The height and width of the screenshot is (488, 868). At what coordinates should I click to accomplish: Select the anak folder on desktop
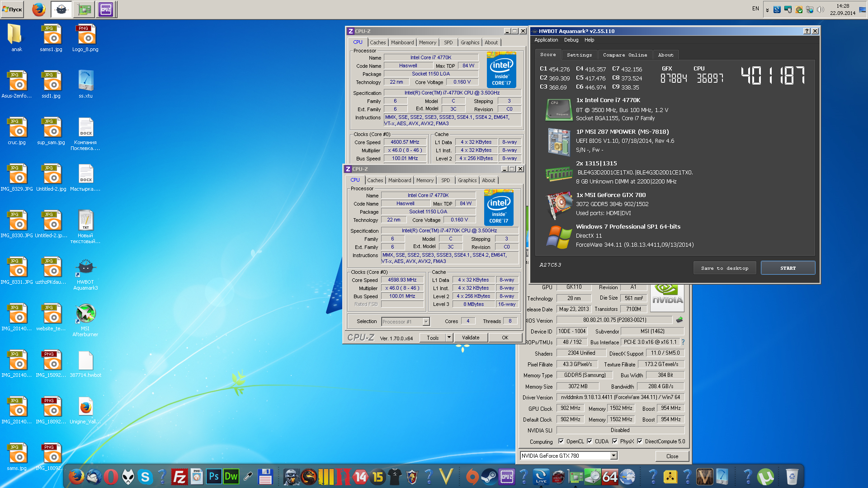16,38
